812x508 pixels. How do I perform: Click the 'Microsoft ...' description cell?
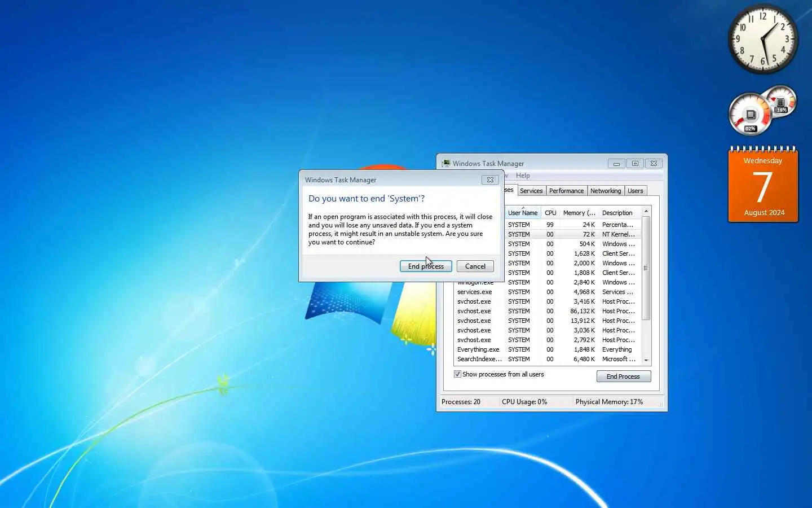[x=619, y=359]
